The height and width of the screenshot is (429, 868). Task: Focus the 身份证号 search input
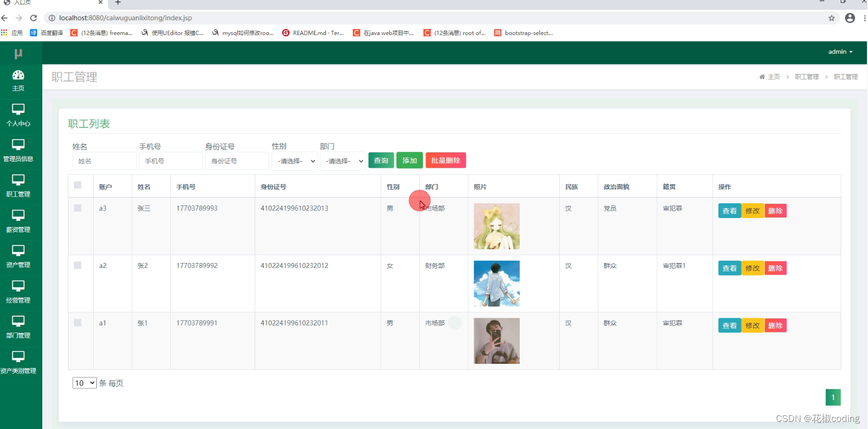point(238,161)
